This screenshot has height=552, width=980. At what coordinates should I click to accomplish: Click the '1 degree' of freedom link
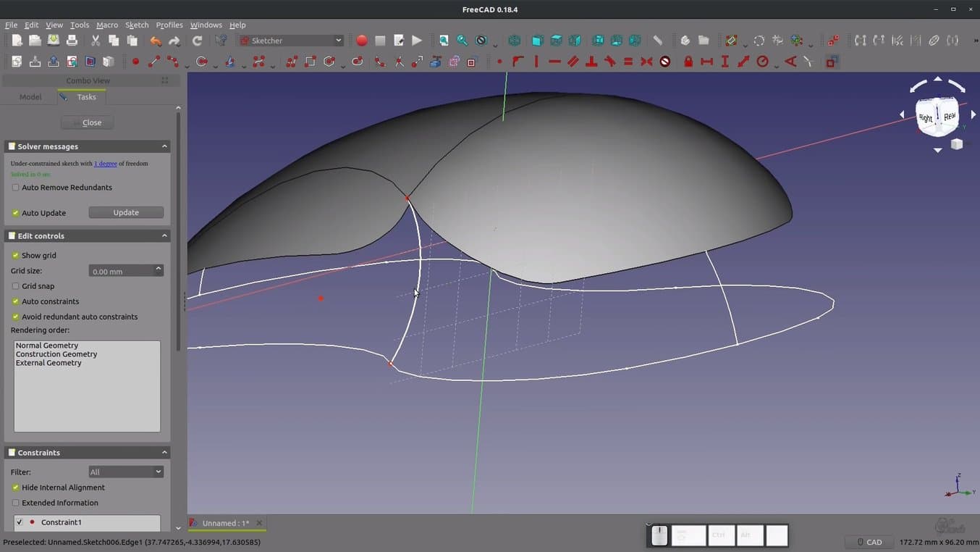[106, 164]
